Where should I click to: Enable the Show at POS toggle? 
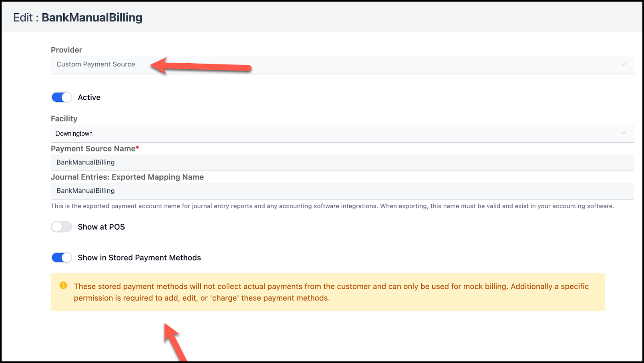point(61,227)
